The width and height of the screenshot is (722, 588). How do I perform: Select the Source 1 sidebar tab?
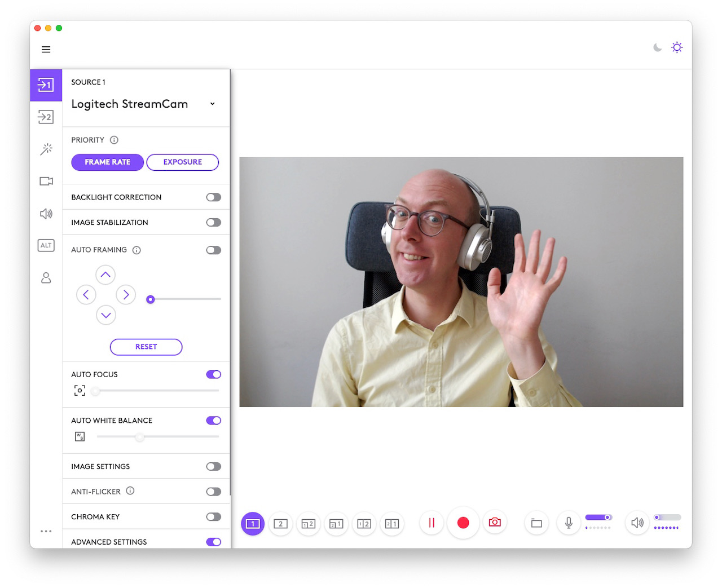46,85
